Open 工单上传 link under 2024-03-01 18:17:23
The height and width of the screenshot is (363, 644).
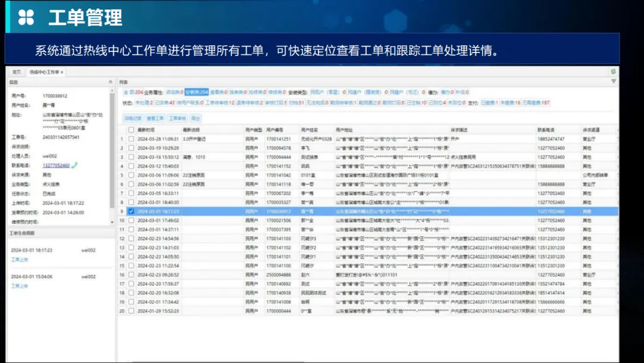coord(19,260)
